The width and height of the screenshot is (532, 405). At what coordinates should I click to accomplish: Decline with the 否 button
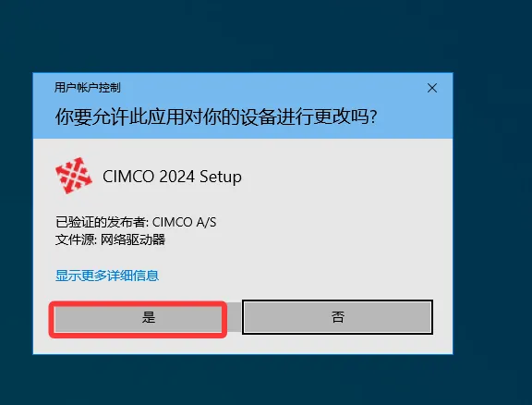pyautogui.click(x=337, y=317)
